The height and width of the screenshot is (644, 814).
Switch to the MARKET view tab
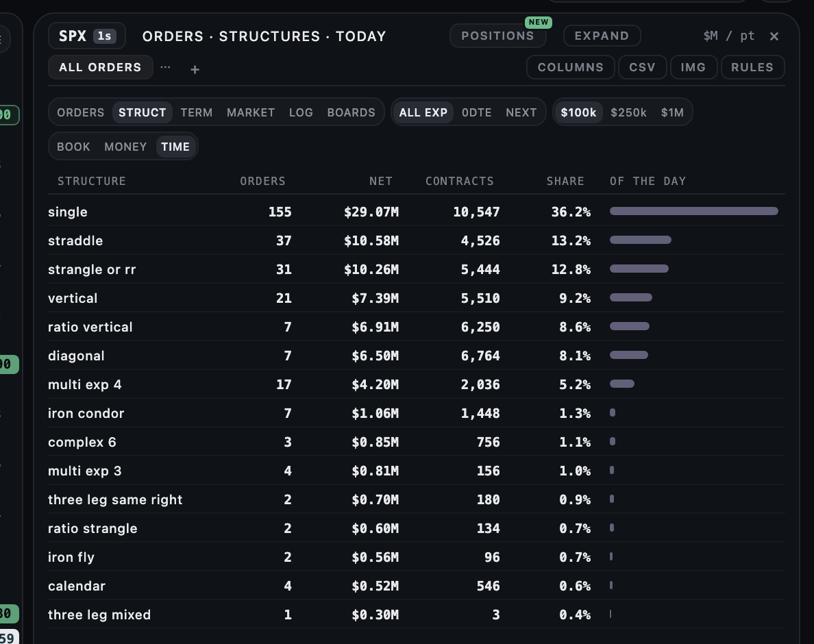tap(251, 112)
